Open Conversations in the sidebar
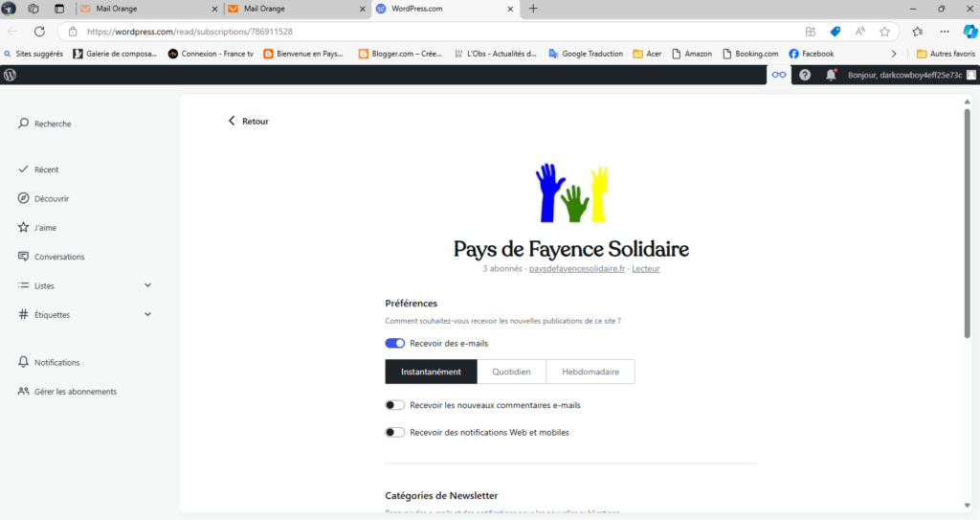The image size is (980, 520). click(x=58, y=257)
